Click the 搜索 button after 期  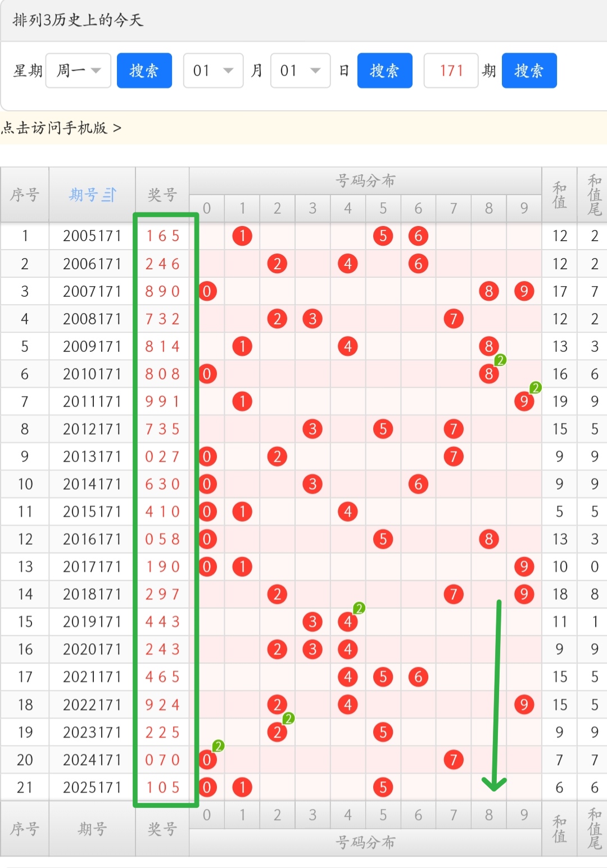pyautogui.click(x=529, y=71)
